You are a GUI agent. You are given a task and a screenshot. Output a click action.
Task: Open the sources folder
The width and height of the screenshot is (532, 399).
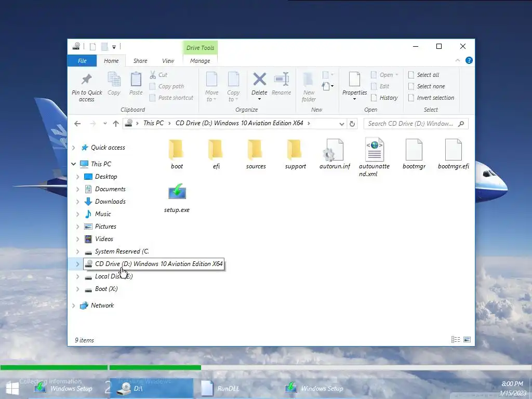256,154
